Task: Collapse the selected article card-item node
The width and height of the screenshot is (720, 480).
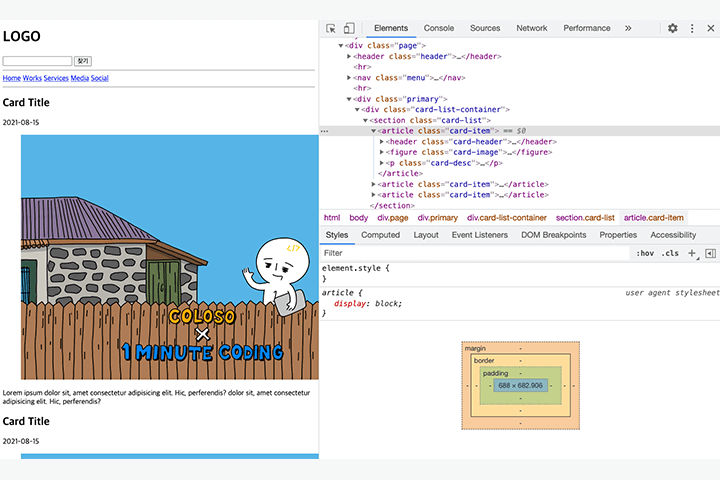Action: click(x=374, y=131)
